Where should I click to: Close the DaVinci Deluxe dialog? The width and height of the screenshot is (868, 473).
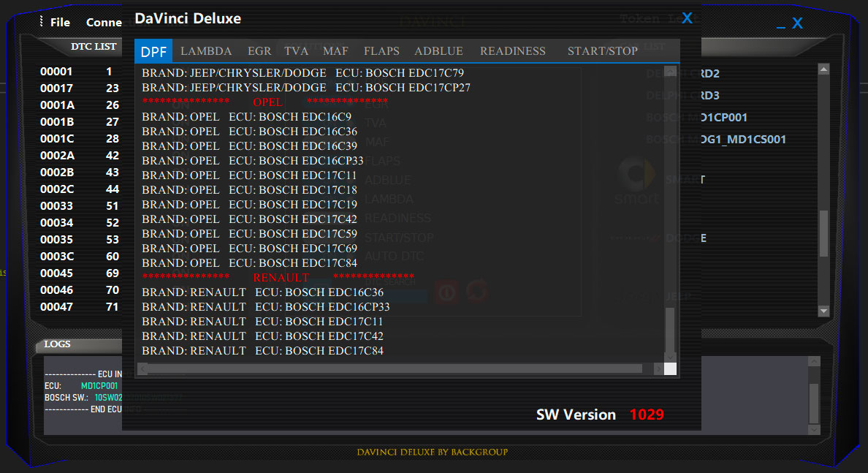point(687,18)
